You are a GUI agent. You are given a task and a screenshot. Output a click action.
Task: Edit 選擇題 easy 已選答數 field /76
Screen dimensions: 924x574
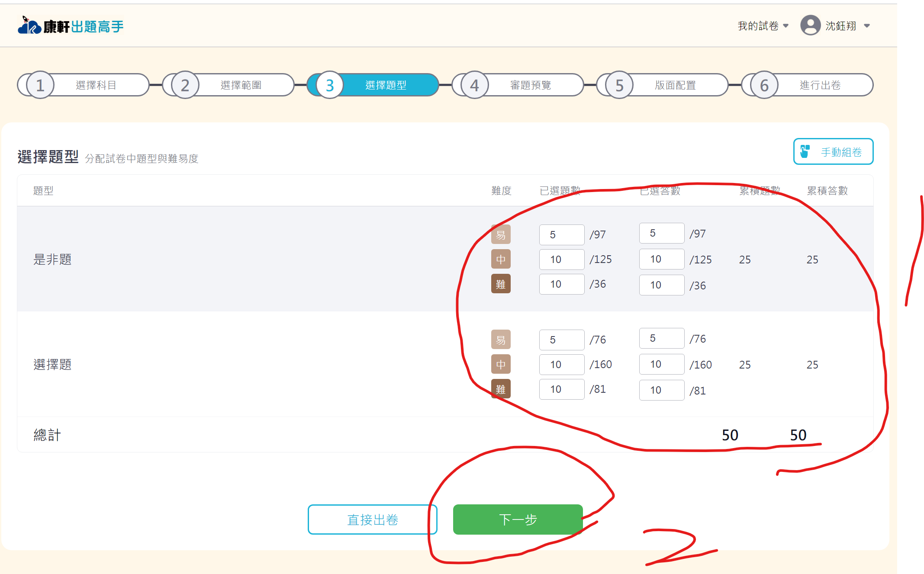pyautogui.click(x=662, y=338)
